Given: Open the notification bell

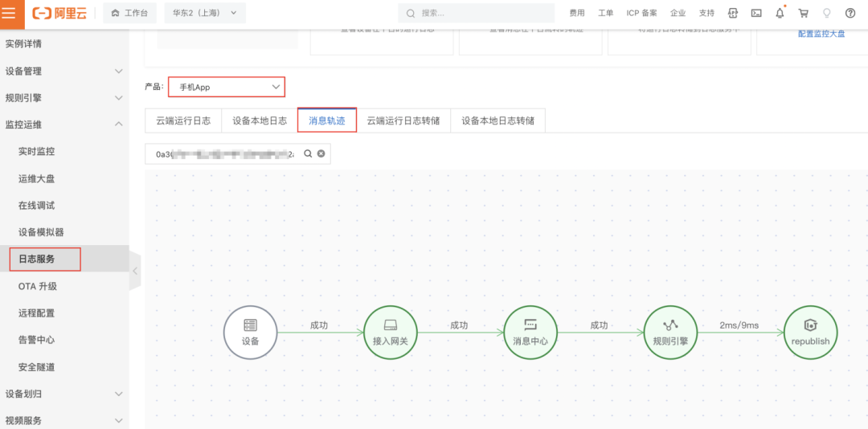Looking at the screenshot, I should coord(780,13).
